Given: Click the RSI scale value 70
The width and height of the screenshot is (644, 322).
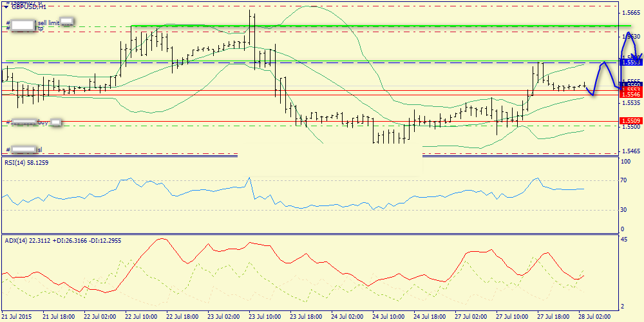Looking at the screenshot, I should (625, 180).
